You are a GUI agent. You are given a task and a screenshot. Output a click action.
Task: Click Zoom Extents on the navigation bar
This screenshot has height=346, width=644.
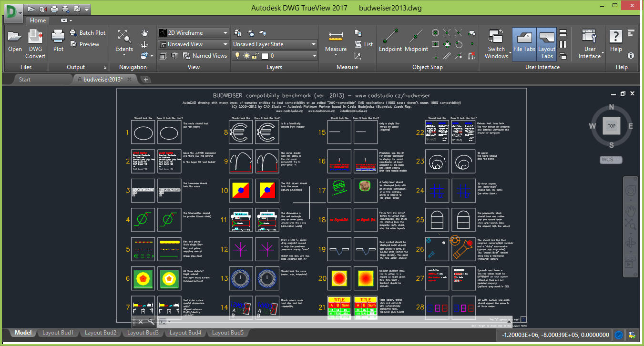pos(630,224)
